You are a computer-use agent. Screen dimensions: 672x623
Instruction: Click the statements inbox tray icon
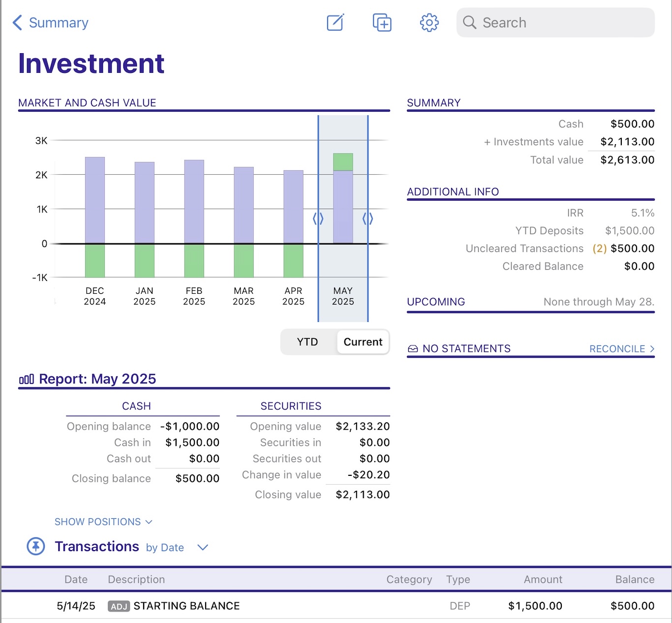pyautogui.click(x=413, y=349)
